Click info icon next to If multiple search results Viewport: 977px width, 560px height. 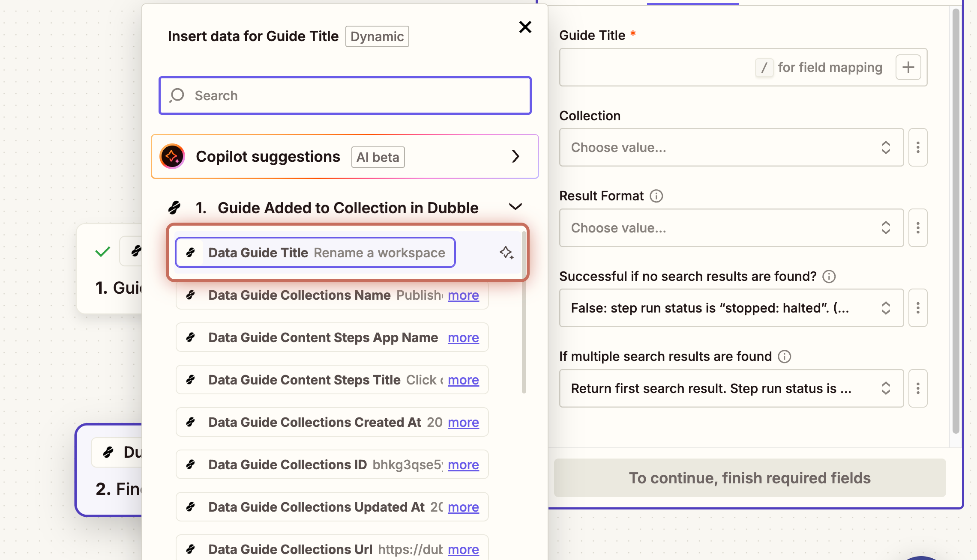point(784,357)
